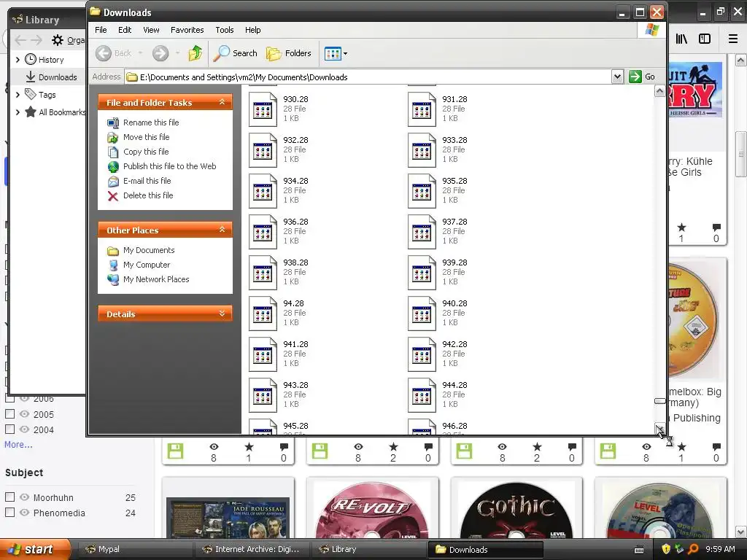Click Move this file link
Image resolution: width=747 pixels, height=560 pixels.
[x=146, y=137]
